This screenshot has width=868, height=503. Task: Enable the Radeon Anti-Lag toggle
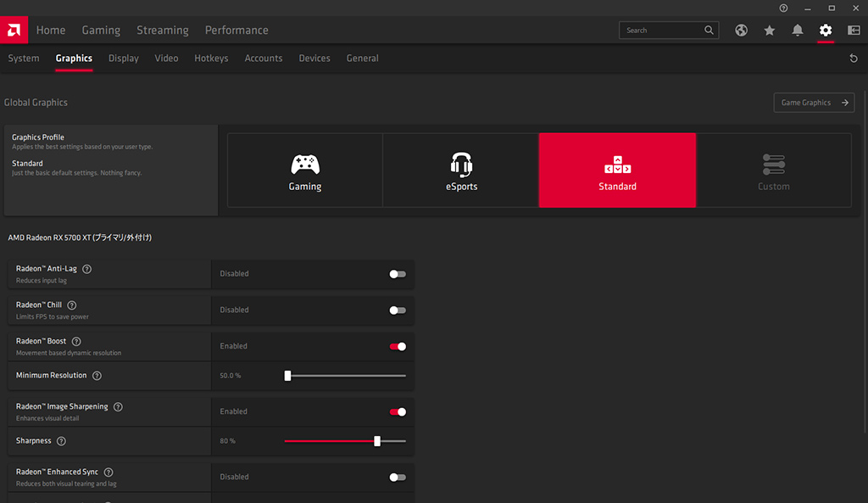398,274
